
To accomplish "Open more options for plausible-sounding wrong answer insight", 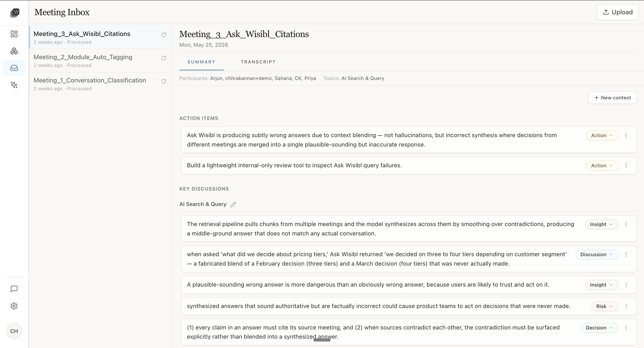I will pos(626,285).
